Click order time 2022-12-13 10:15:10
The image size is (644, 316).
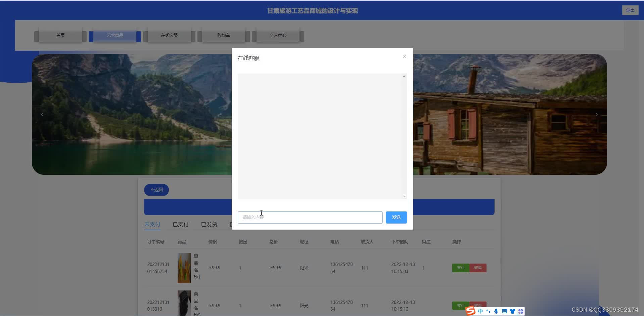[x=403, y=306]
